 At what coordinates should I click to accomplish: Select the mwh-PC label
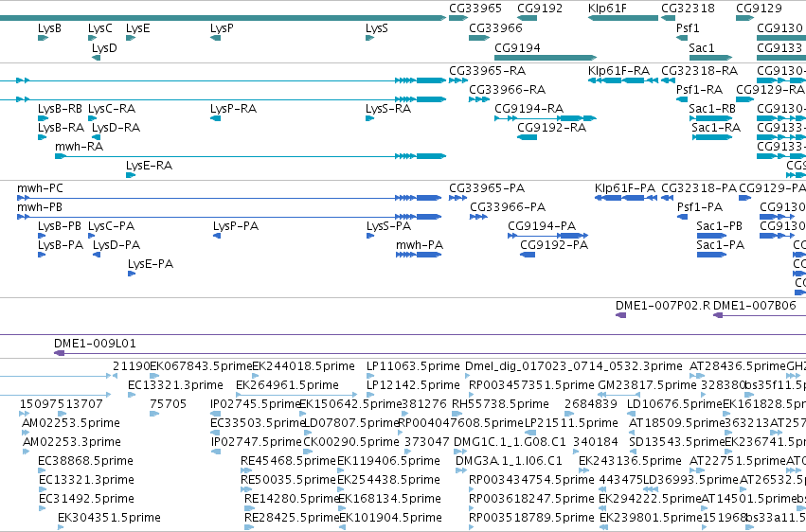pyautogui.click(x=40, y=188)
